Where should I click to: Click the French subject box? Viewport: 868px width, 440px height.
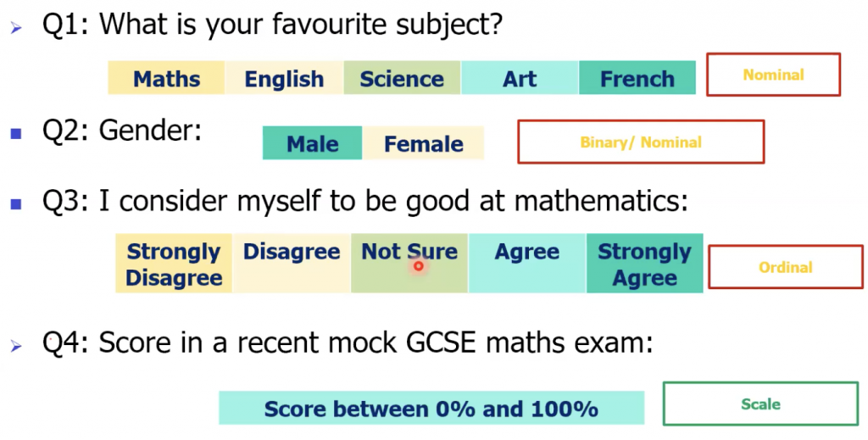point(637,78)
